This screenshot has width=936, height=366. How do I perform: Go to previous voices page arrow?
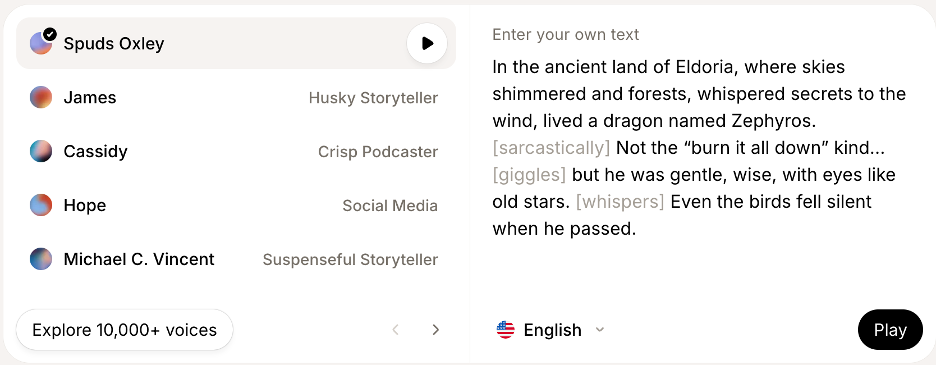point(395,330)
